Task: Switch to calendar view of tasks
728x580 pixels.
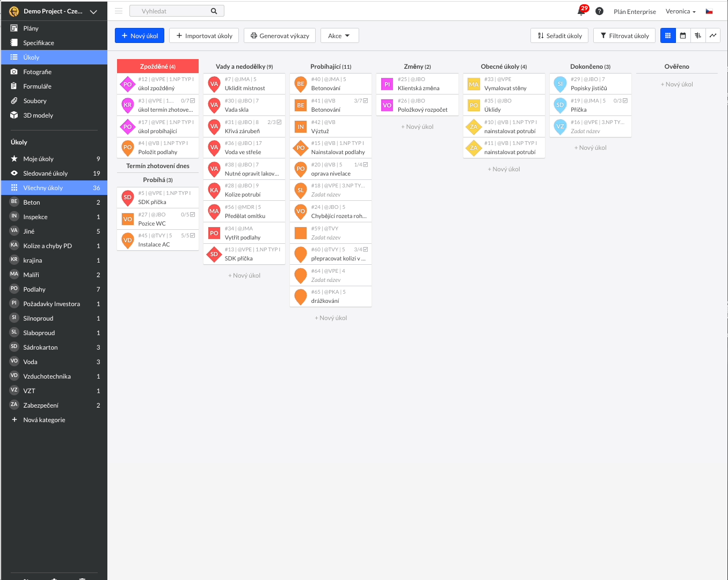Action: 682,35
